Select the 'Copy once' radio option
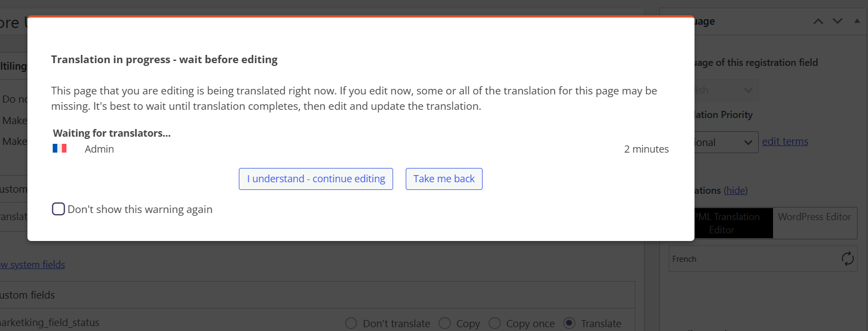The width and height of the screenshot is (868, 331). pos(494,323)
